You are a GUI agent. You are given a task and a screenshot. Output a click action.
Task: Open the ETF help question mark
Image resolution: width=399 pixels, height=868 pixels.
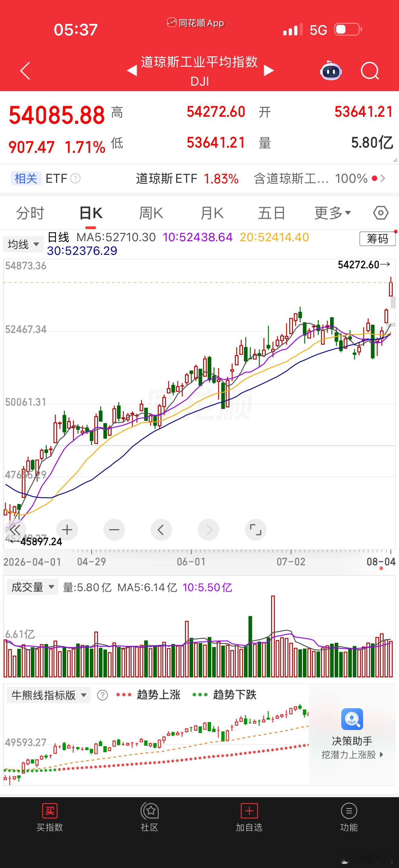tap(75, 178)
